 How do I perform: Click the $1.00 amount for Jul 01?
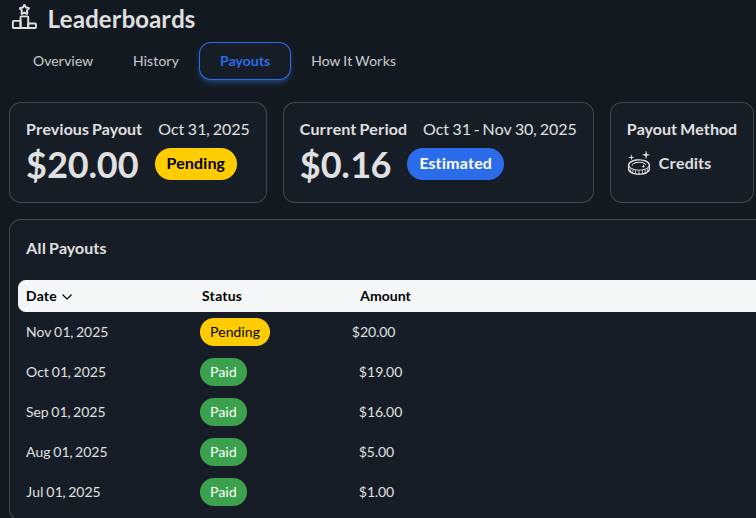click(x=376, y=492)
